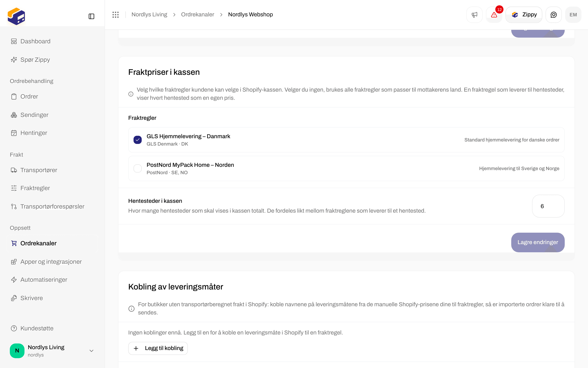Uncheck GLS Hjemmelevering – Danmark checkbox
Image resolution: width=588 pixels, height=368 pixels.
coord(138,140)
